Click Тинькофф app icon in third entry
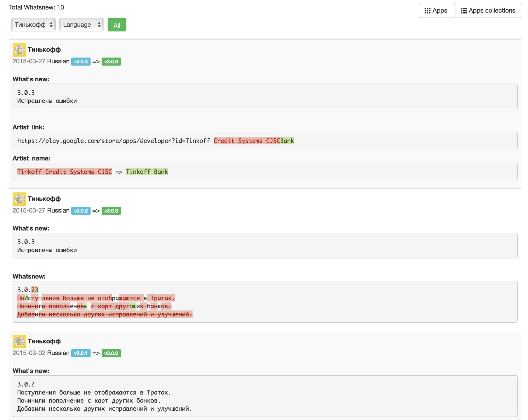This screenshot has width=528, height=420. point(19,341)
